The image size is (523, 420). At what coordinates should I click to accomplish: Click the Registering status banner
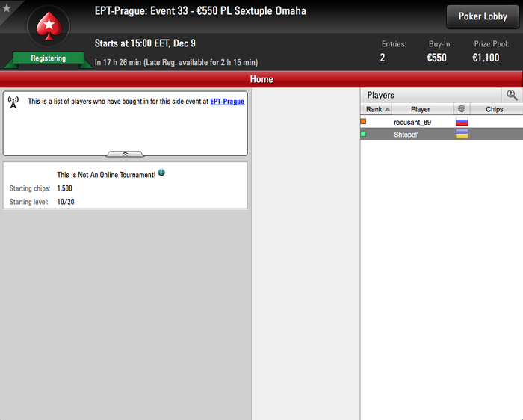pos(49,58)
